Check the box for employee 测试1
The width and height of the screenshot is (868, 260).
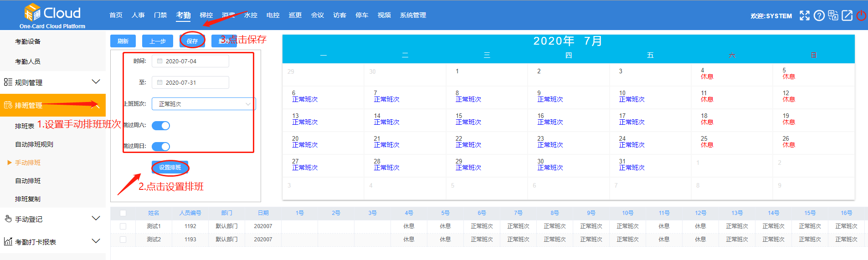click(123, 226)
